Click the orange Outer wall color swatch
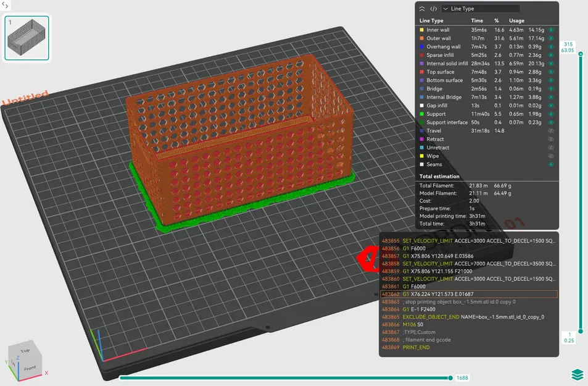588x386 pixels. [422, 38]
